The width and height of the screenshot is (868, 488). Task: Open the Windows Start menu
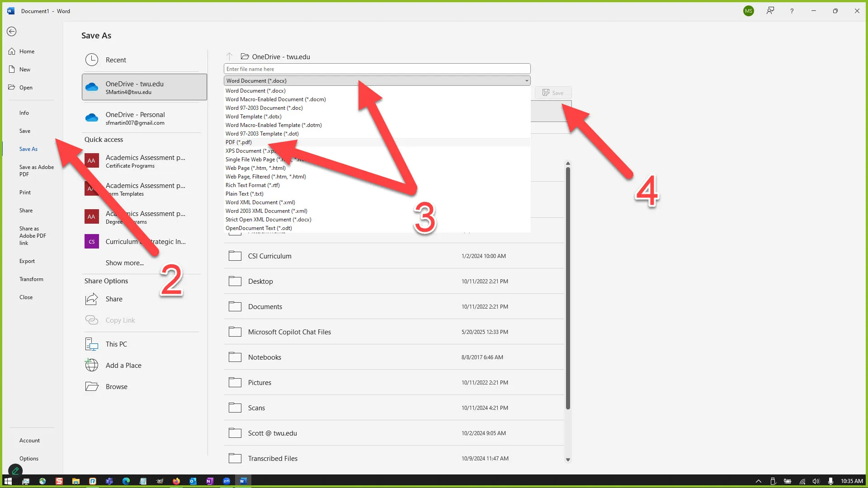[x=8, y=481]
